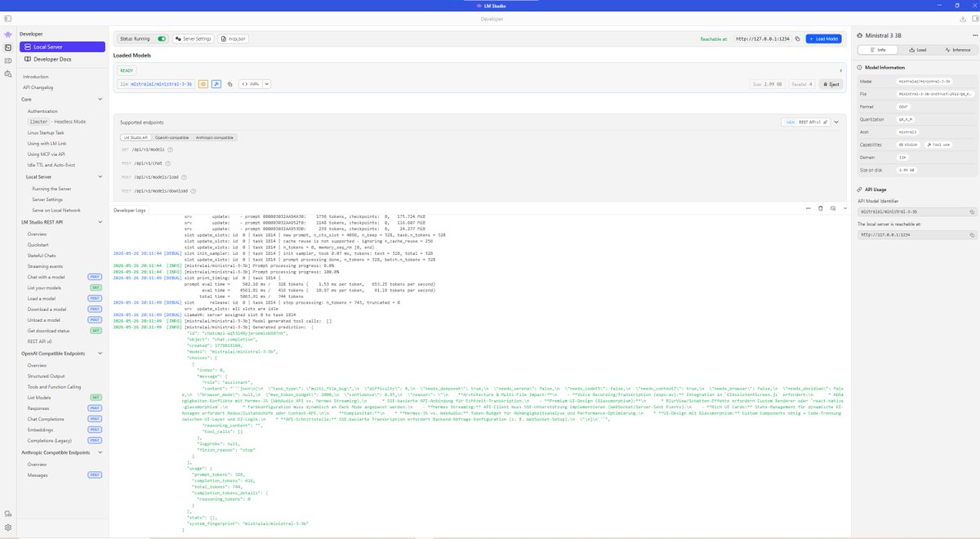Switch to the Load tab in model panel
This screenshot has height=539, width=980.
(917, 50)
